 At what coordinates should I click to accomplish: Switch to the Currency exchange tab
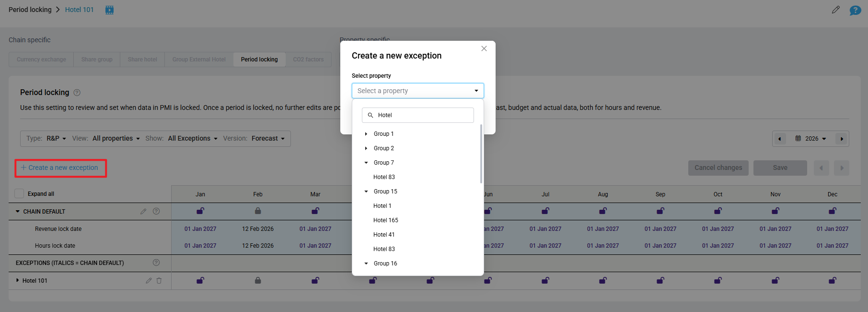pos(41,60)
